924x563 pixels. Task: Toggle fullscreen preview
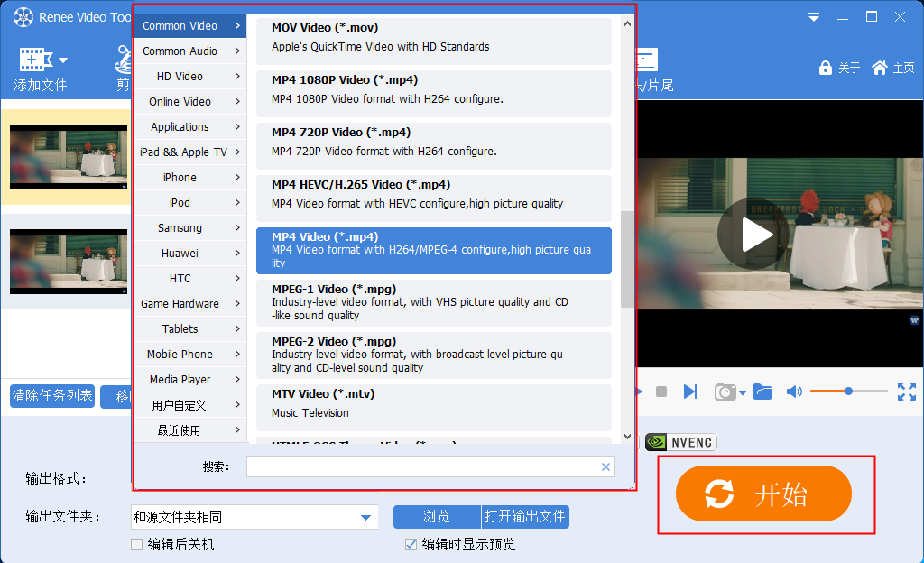[x=906, y=392]
